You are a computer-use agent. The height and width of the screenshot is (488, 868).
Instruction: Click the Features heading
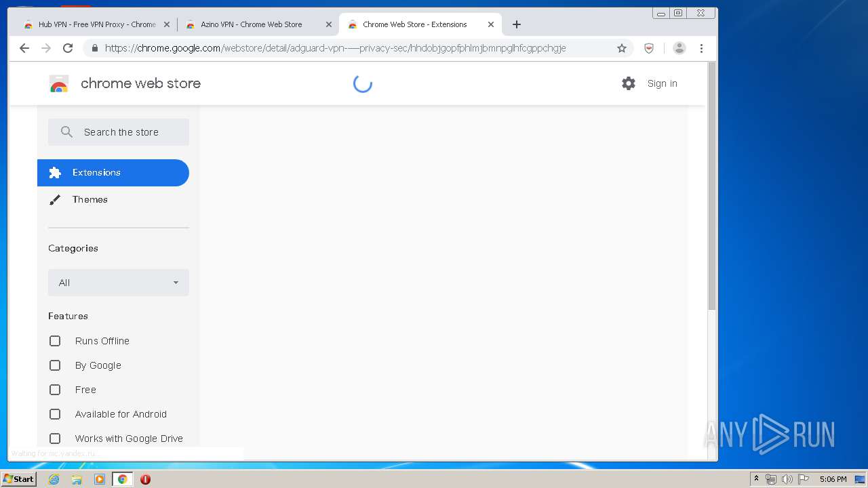click(x=68, y=316)
